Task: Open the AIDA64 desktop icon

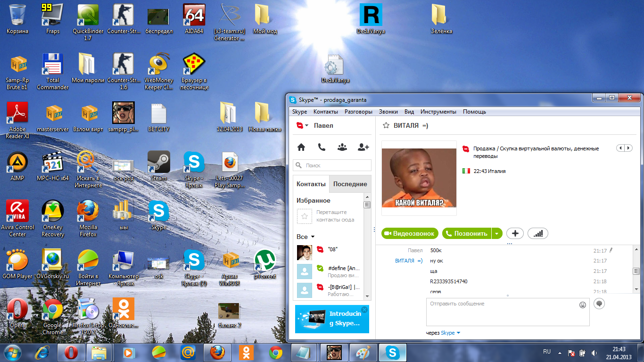Action: pos(194,19)
